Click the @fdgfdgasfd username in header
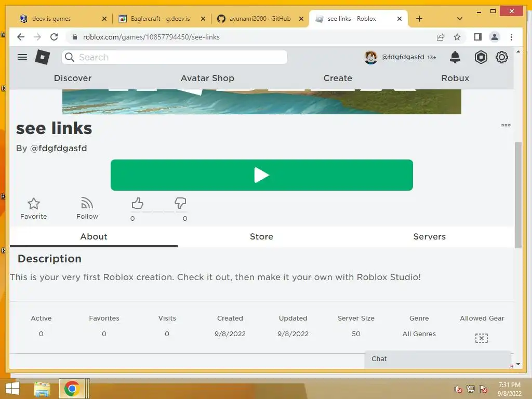 tap(403, 57)
